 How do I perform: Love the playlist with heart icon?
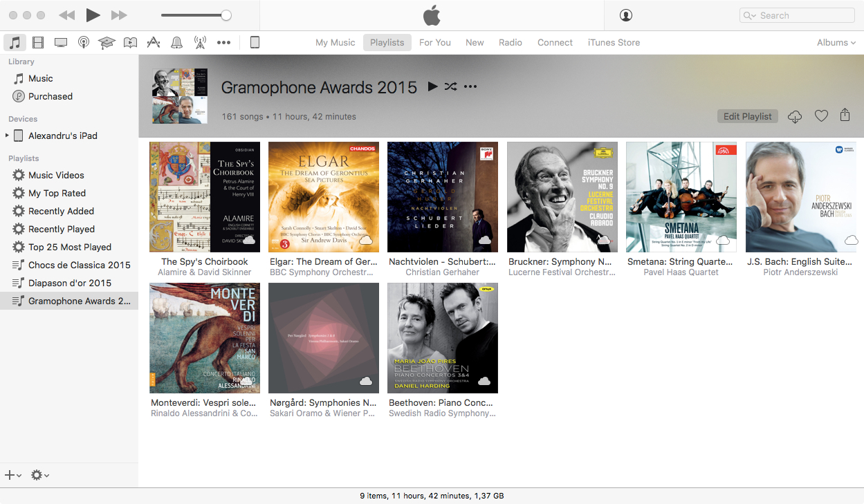coord(821,116)
